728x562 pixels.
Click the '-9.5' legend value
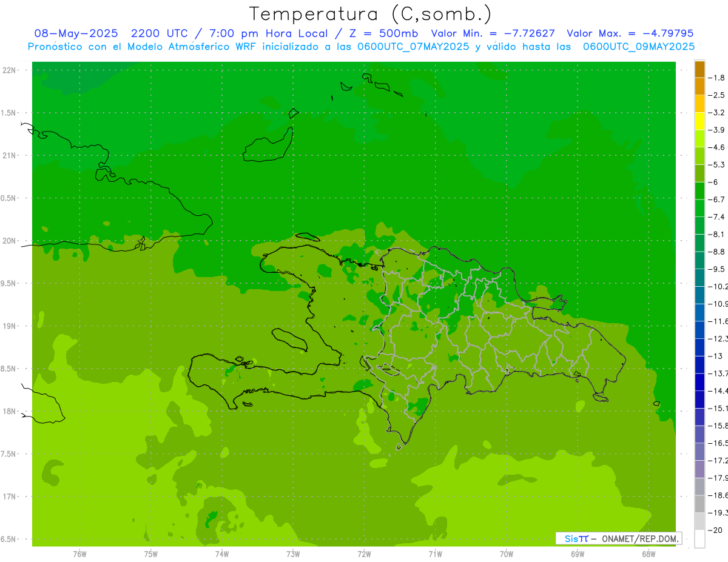(x=718, y=269)
